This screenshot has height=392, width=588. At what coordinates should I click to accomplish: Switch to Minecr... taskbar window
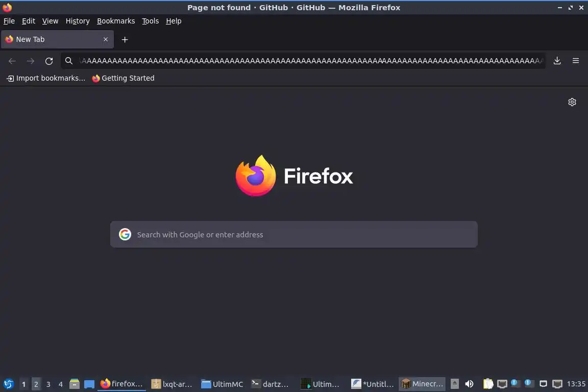pos(422,384)
